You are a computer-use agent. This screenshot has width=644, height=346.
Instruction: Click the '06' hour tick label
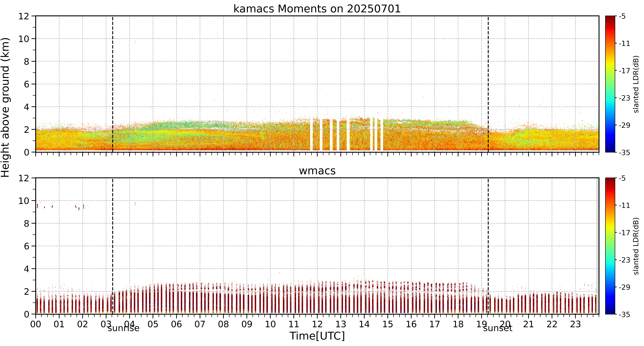(177, 324)
